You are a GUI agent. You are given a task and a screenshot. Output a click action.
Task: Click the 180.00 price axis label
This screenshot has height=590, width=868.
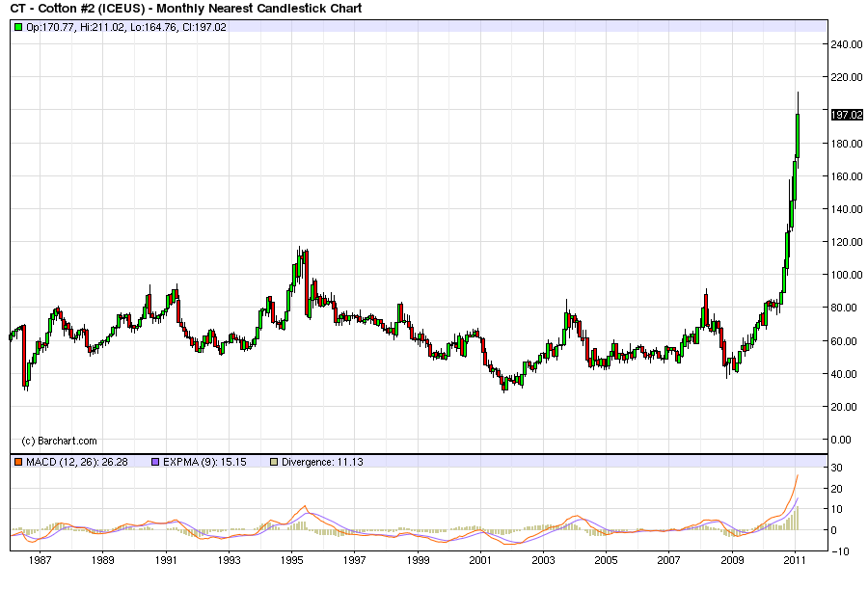pyautogui.click(x=847, y=144)
